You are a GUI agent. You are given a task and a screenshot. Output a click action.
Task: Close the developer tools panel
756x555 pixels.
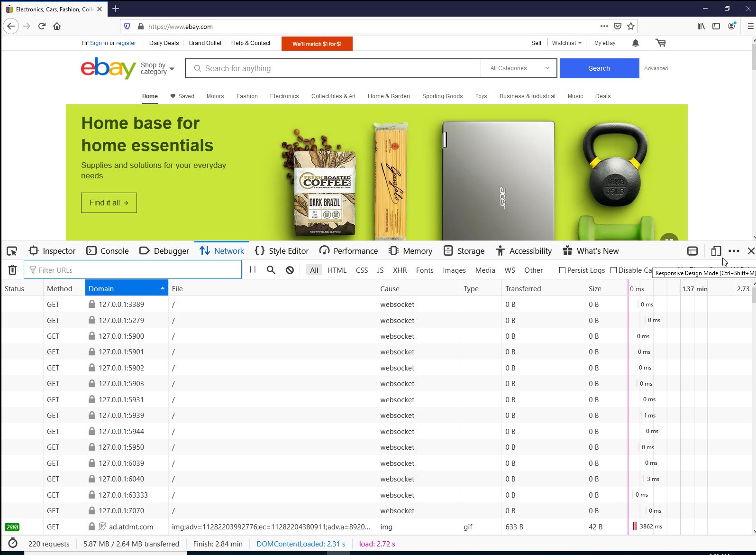(751, 251)
